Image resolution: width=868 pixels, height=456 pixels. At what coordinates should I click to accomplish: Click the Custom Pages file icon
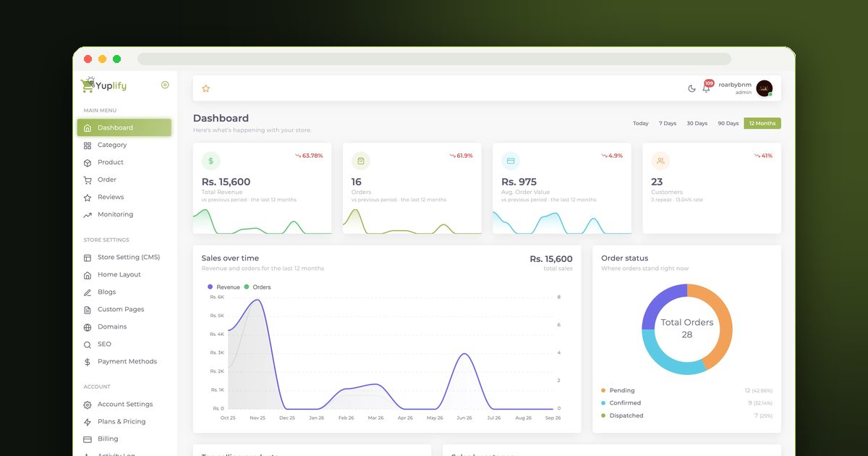pos(88,310)
